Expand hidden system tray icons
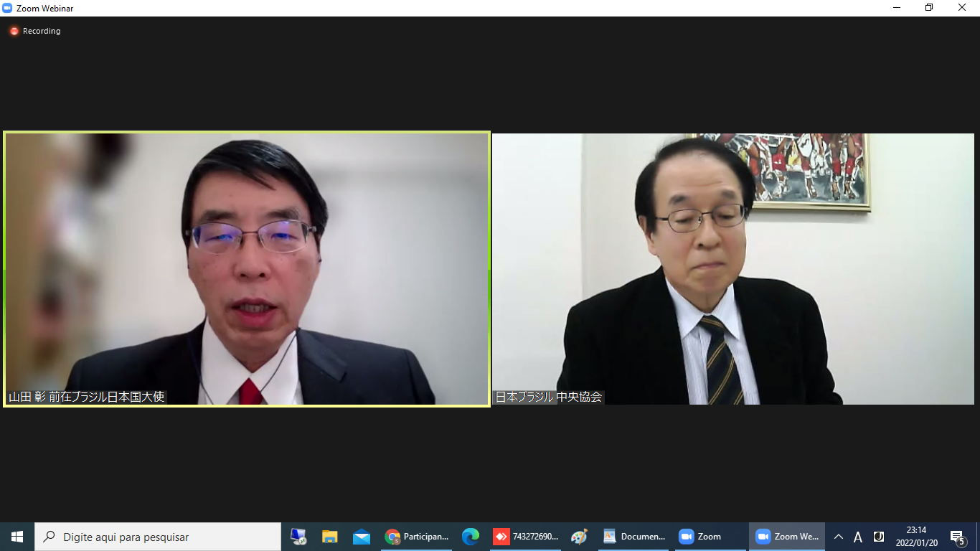980x551 pixels. 838,537
